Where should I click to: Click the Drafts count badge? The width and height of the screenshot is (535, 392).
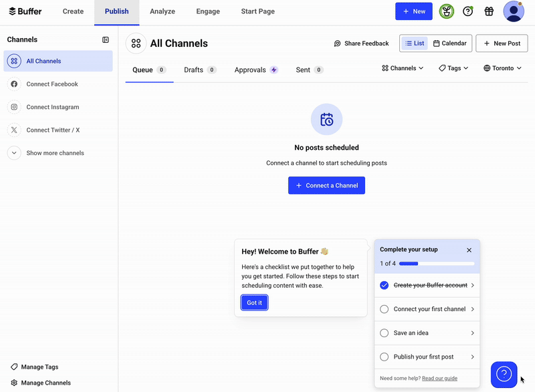[211, 70]
